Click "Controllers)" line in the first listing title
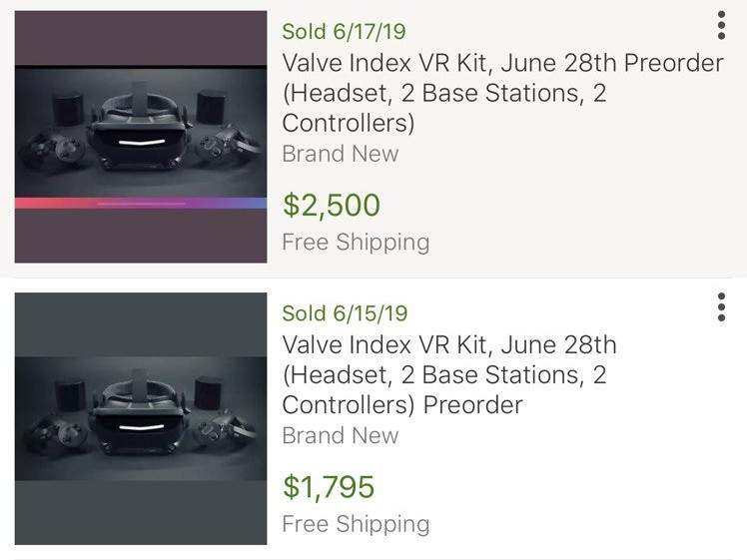This screenshot has width=747, height=560. 349,124
